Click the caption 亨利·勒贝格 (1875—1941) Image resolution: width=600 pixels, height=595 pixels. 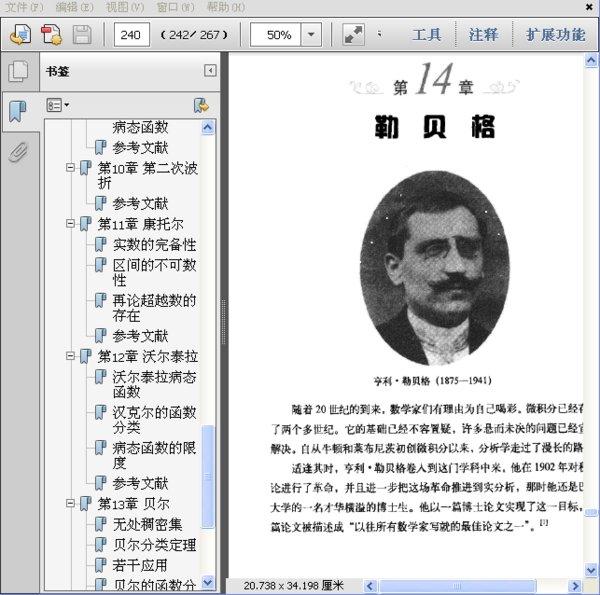tap(432, 381)
